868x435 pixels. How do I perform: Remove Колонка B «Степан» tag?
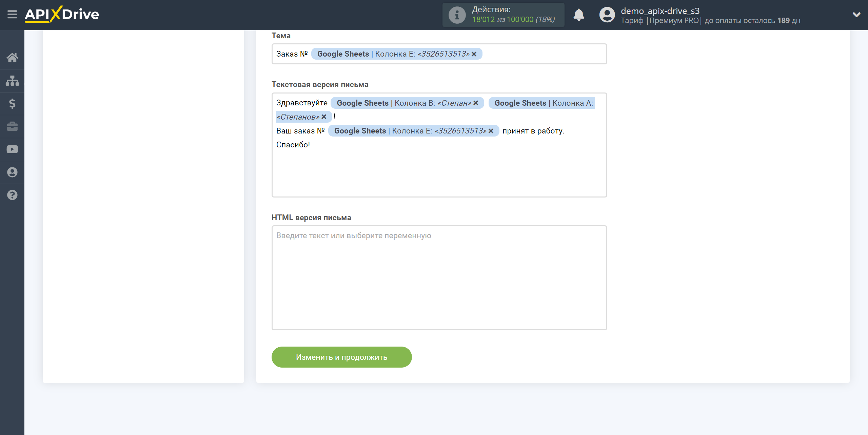[x=476, y=103]
